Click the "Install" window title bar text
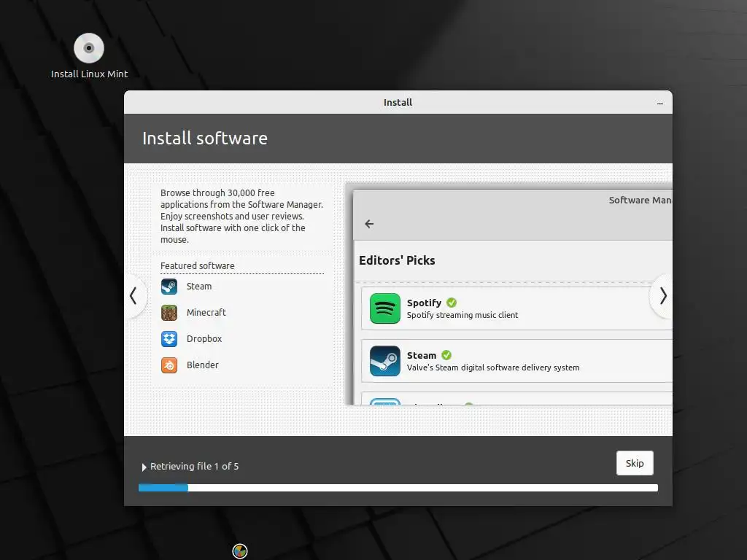The height and width of the screenshot is (560, 747). [398, 102]
